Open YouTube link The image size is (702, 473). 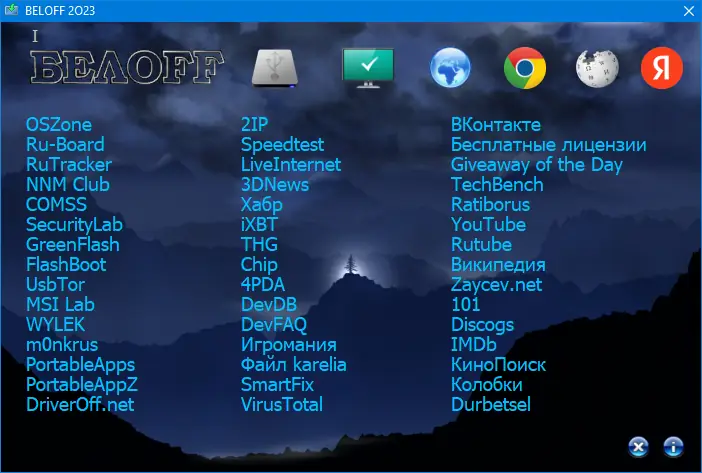coord(488,225)
